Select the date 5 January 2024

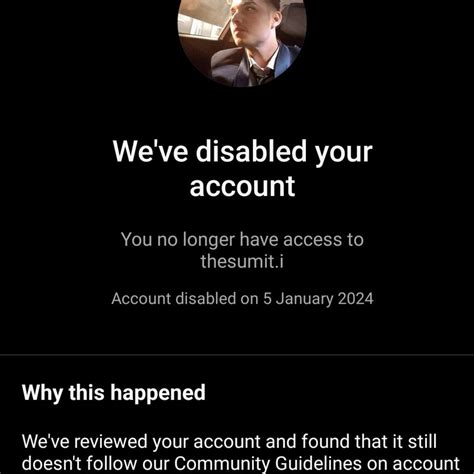point(318,299)
